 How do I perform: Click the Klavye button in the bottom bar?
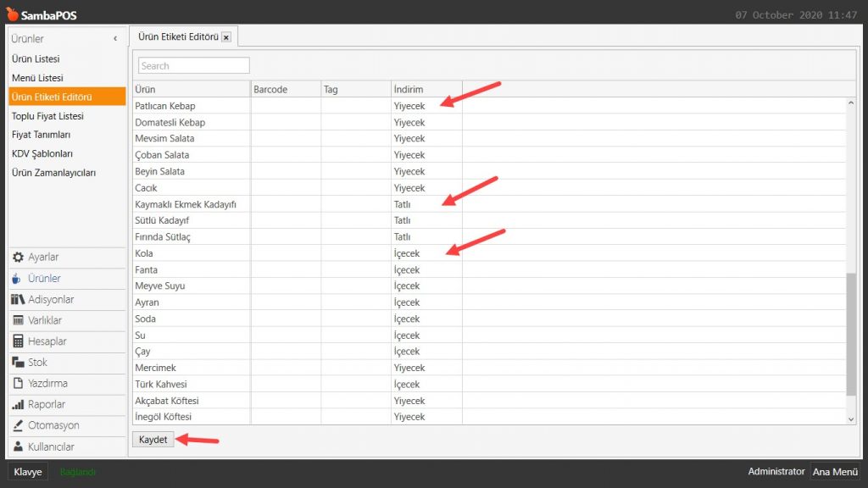[x=28, y=472]
